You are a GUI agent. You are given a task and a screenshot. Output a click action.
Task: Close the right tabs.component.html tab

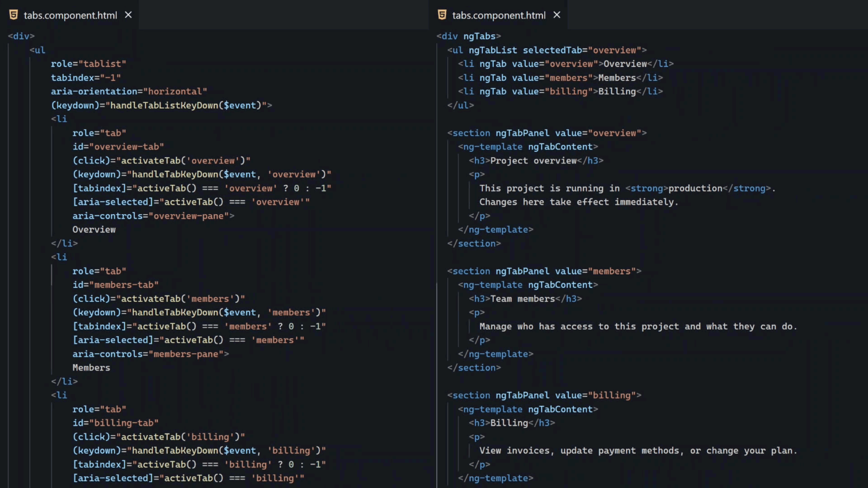556,14
